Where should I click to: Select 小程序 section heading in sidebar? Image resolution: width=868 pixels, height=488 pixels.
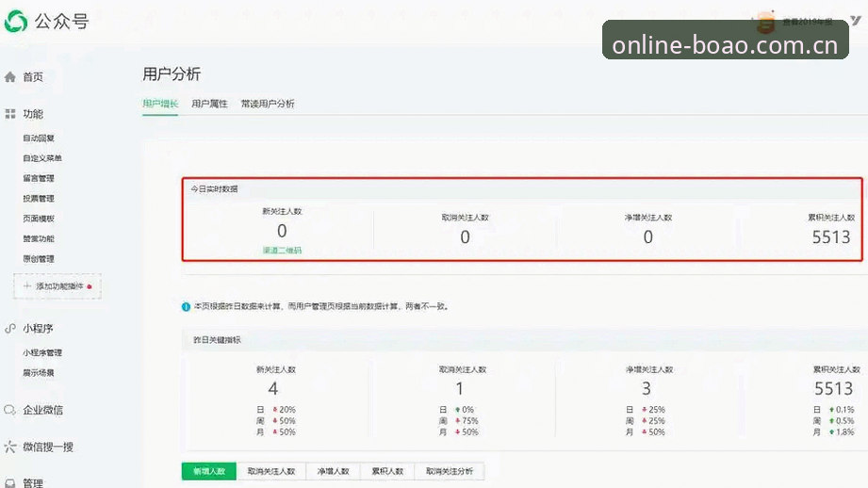[x=38, y=328]
